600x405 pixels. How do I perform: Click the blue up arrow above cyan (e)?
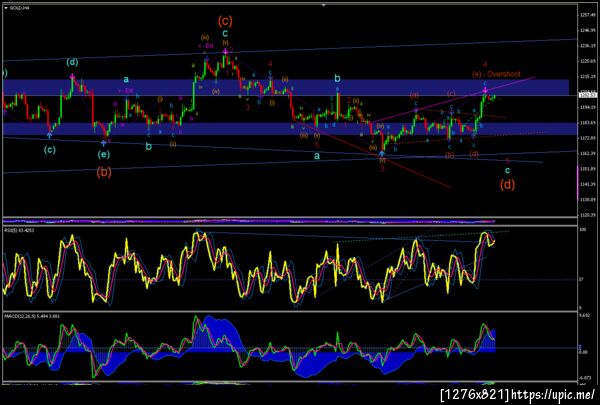[x=103, y=143]
